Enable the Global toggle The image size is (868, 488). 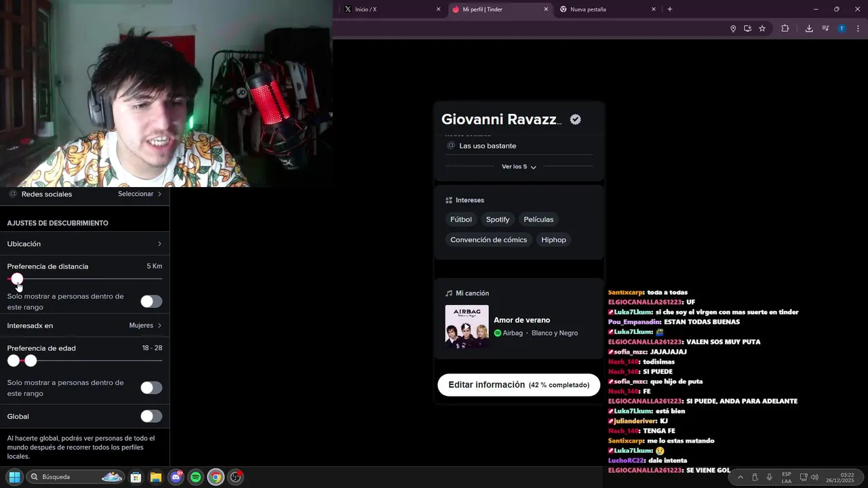coord(151,416)
